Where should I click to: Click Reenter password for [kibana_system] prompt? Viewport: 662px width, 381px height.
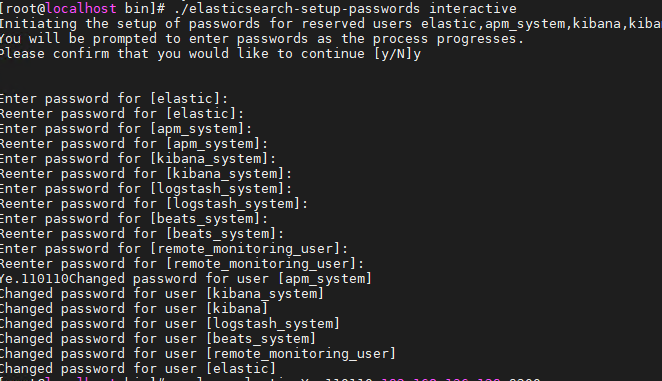tap(146, 174)
